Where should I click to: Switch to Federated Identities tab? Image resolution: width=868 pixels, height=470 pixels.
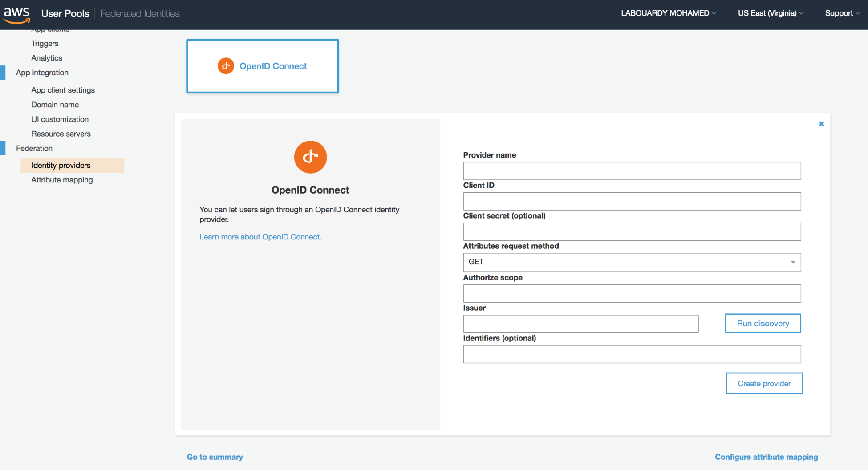click(x=140, y=14)
